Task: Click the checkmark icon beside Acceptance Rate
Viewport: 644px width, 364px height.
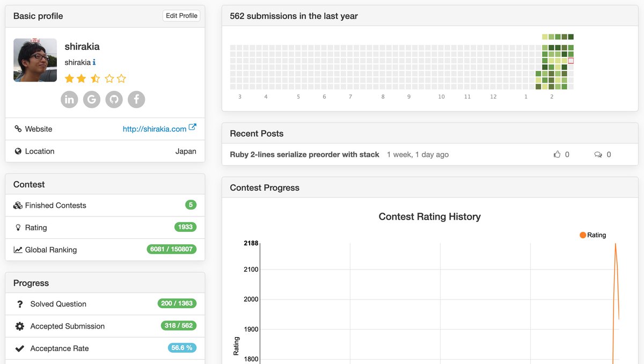Action: (20, 348)
